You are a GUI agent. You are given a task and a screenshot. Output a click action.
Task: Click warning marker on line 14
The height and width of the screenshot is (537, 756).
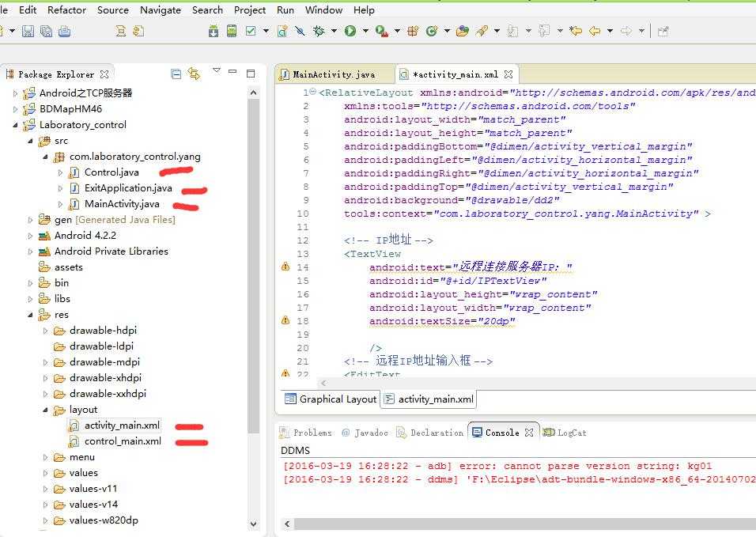point(285,266)
